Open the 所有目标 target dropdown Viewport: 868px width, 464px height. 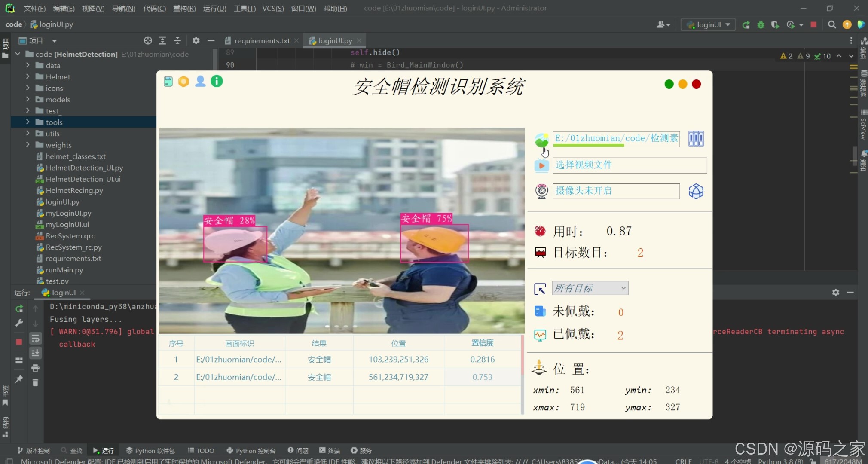(590, 288)
